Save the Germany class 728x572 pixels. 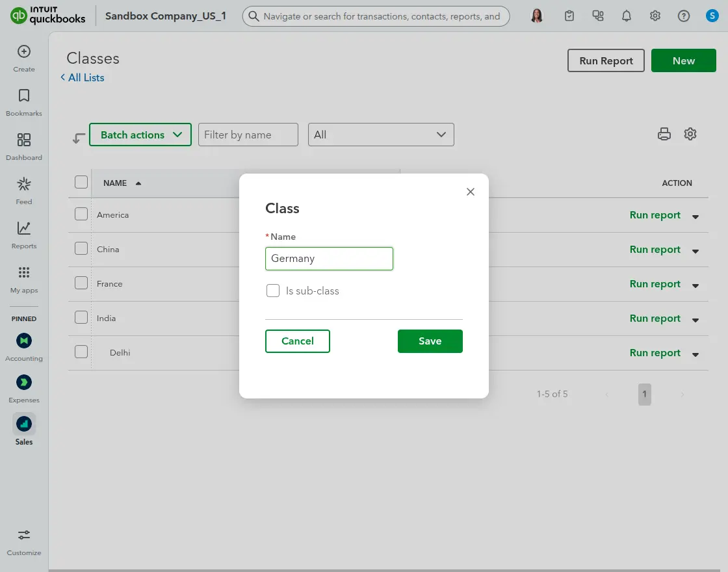pos(430,341)
